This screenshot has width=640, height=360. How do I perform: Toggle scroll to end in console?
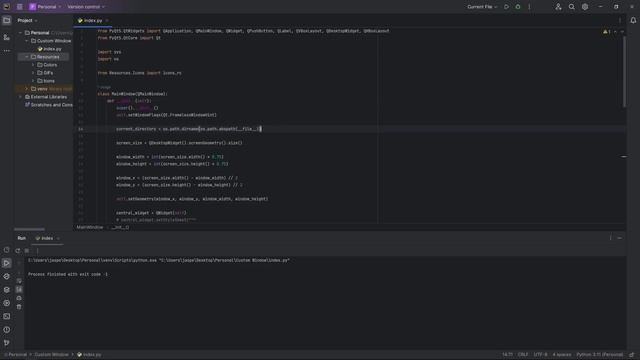[19, 289]
